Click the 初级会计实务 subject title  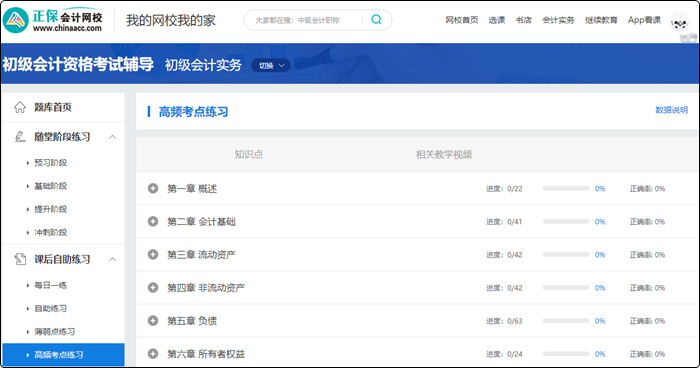(203, 65)
